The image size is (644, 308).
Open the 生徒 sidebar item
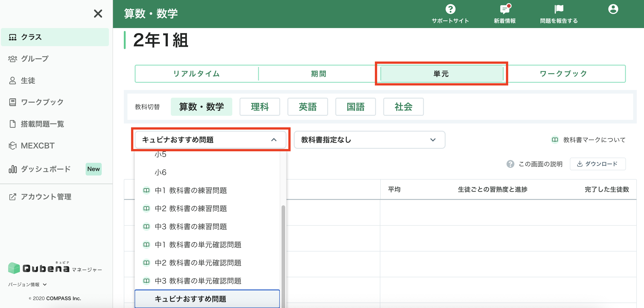tap(55, 81)
